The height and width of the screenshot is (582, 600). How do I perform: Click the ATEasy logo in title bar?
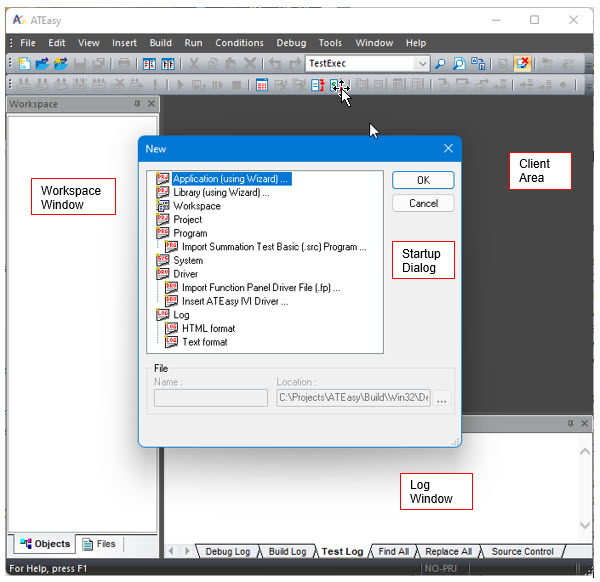[x=18, y=19]
